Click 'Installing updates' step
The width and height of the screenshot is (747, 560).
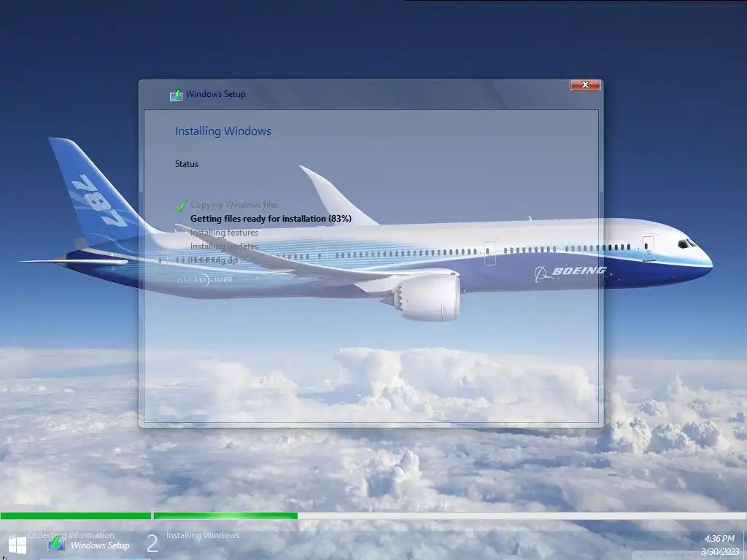(224, 246)
